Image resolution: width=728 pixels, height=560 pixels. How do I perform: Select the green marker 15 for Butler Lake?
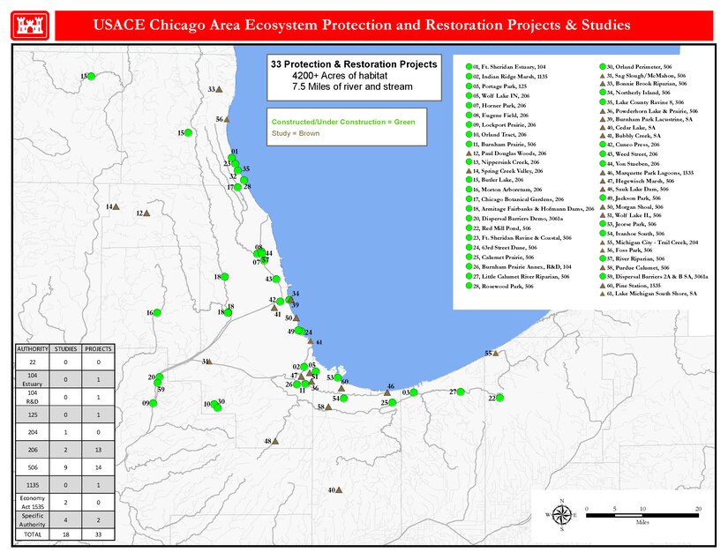click(189, 132)
